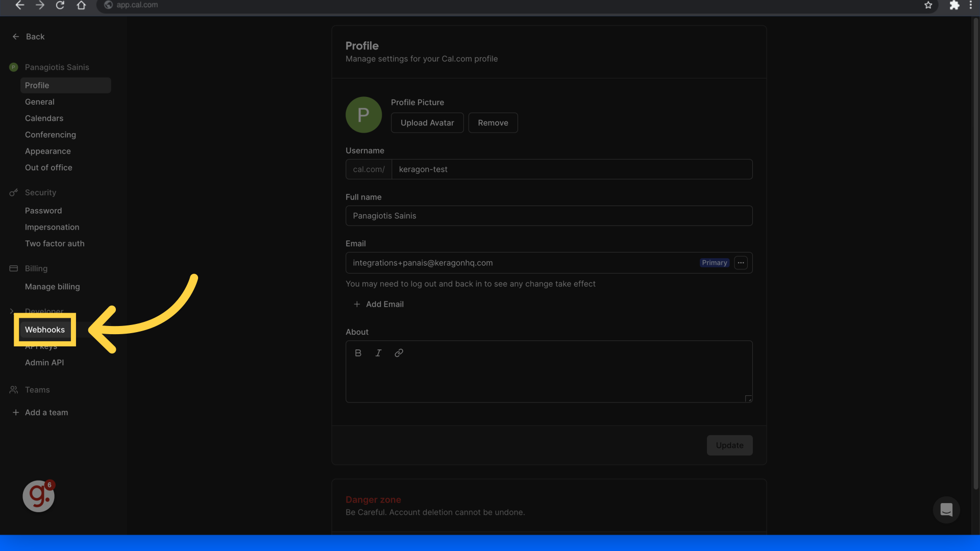Open the browser three-dot menu
Viewport: 980px width, 551px height.
[x=971, y=5]
